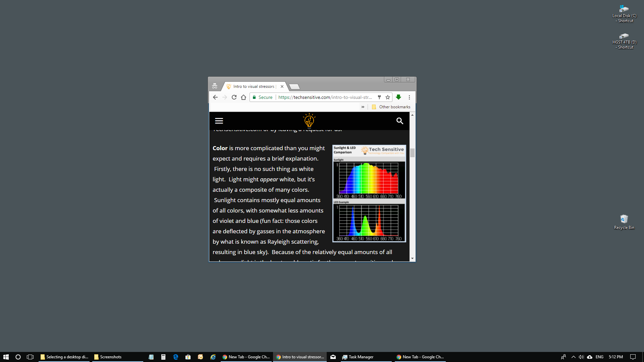This screenshot has height=362, width=644.
Task: Click the page's vertical scrollbar thumb
Action: [x=412, y=153]
